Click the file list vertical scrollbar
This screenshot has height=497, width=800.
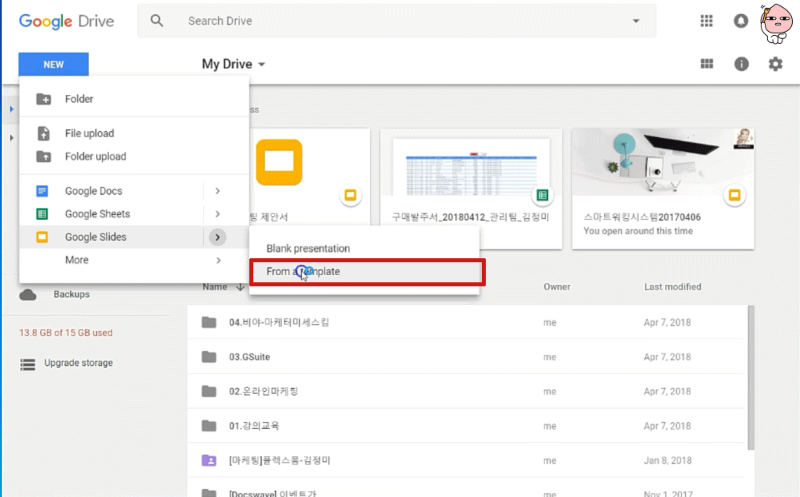click(751, 378)
